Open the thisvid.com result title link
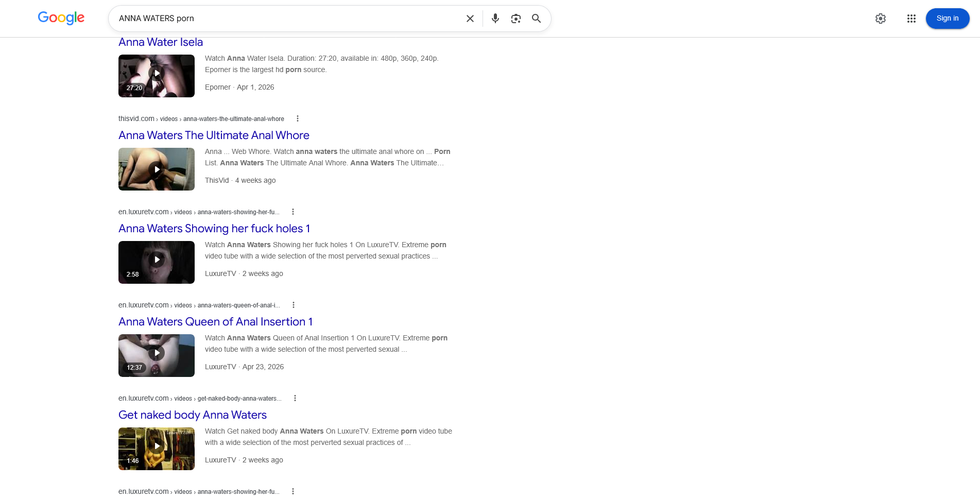The height and width of the screenshot is (499, 980). click(x=214, y=135)
